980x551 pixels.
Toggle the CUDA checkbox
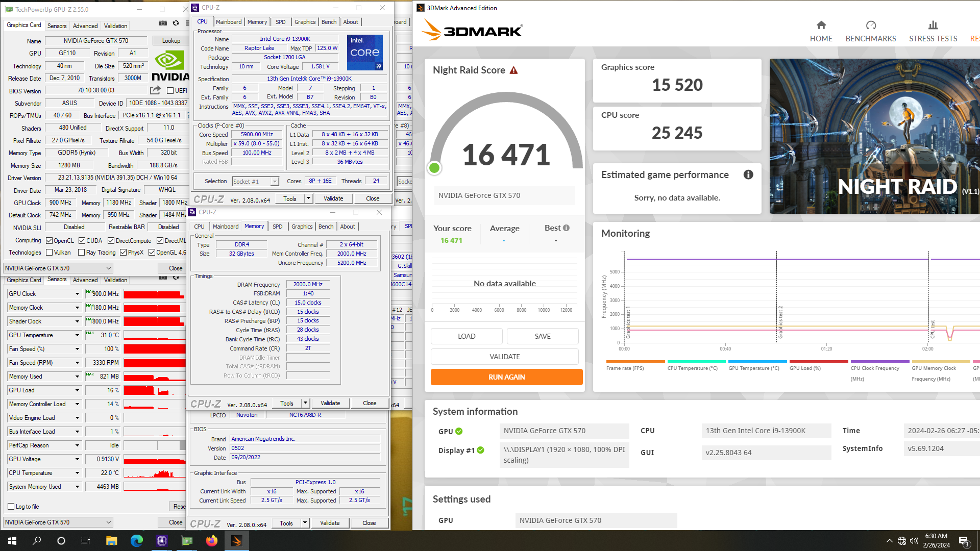click(x=82, y=241)
